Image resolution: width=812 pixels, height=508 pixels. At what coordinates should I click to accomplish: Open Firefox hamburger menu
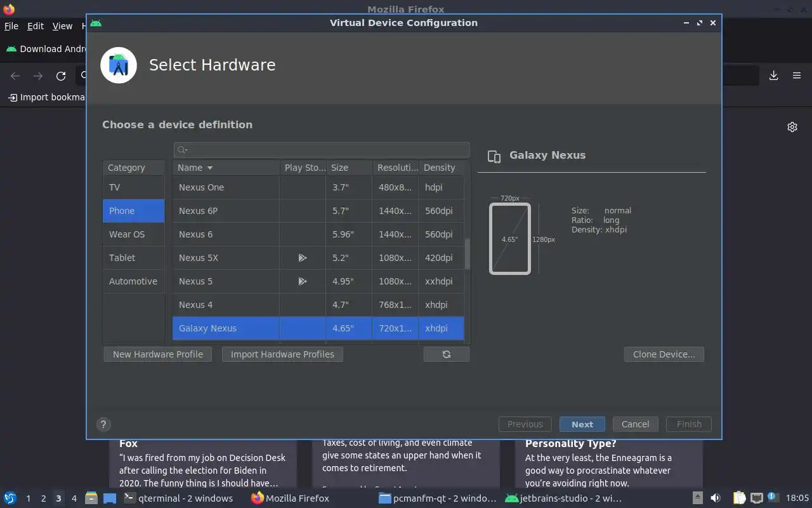click(797, 76)
